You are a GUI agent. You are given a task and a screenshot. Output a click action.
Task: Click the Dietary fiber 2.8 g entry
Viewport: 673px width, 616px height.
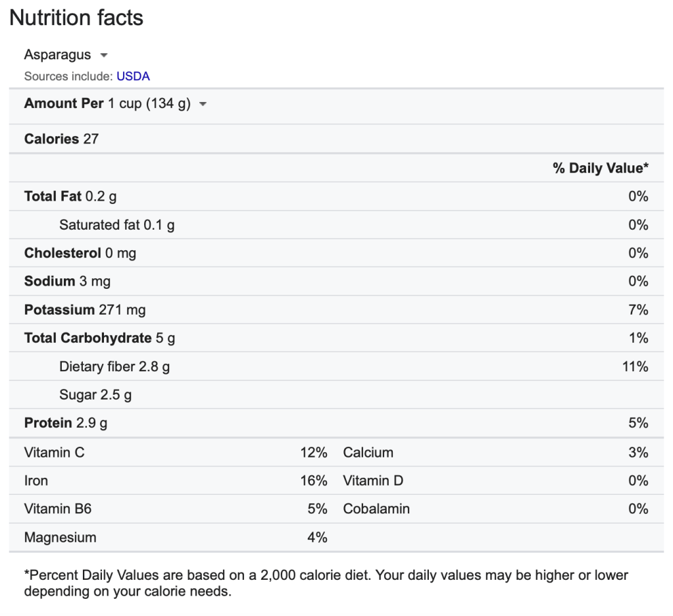pos(114,367)
